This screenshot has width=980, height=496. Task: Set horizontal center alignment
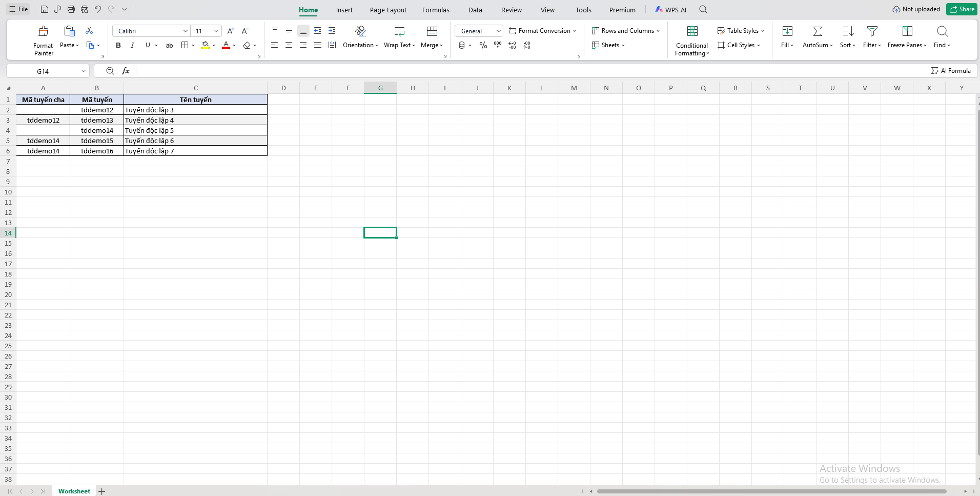pyautogui.click(x=289, y=45)
